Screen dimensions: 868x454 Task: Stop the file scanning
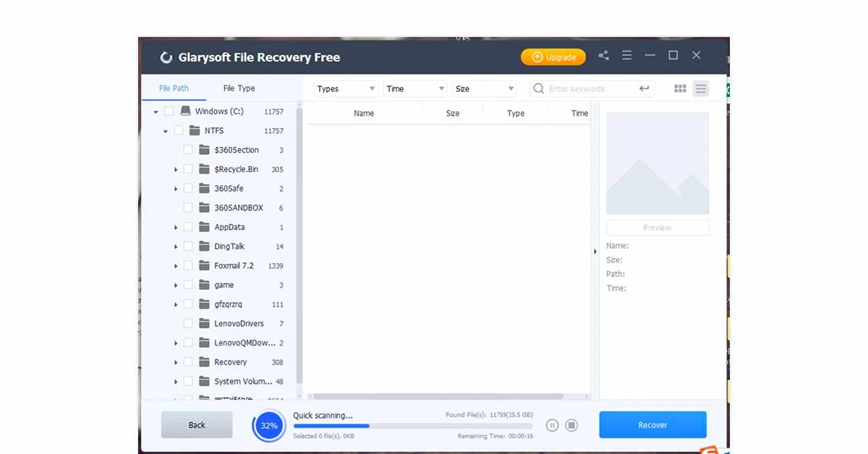[x=571, y=426]
